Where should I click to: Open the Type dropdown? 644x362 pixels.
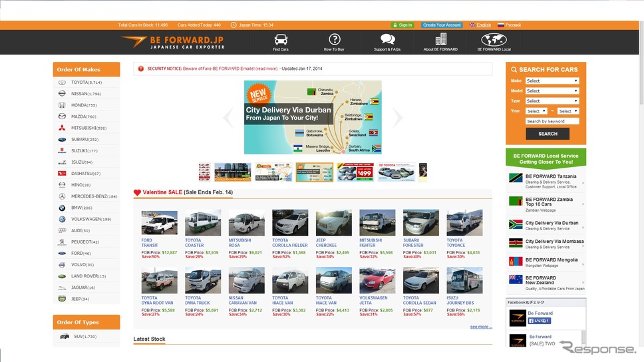[552, 101]
